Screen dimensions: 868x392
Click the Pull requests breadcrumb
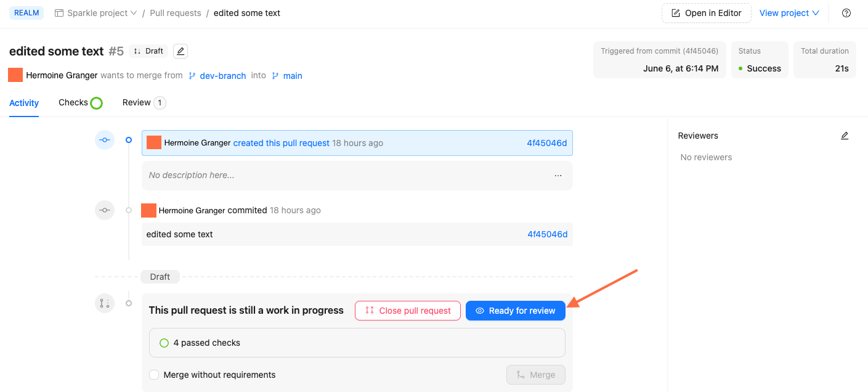coord(176,13)
